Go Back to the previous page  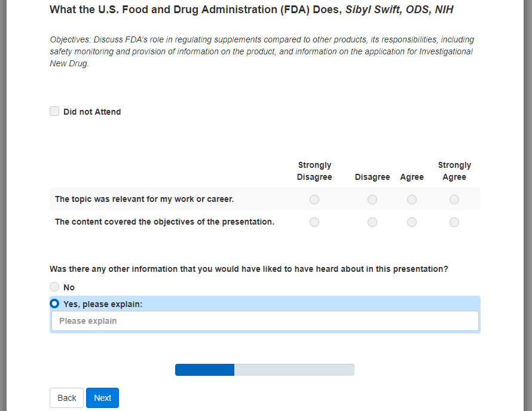pyautogui.click(x=66, y=398)
